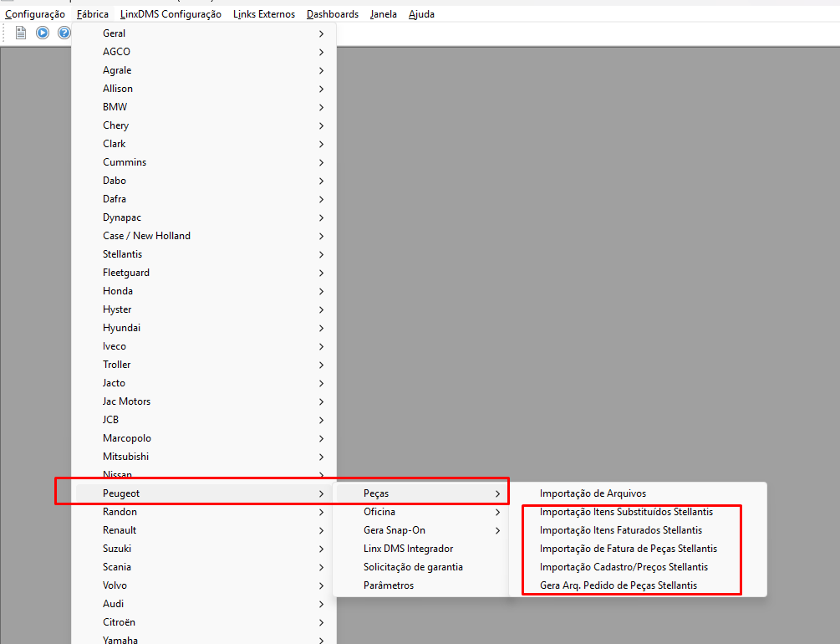
Task: Choose Parâmetros in Peugeot submenu
Action: coord(421,585)
